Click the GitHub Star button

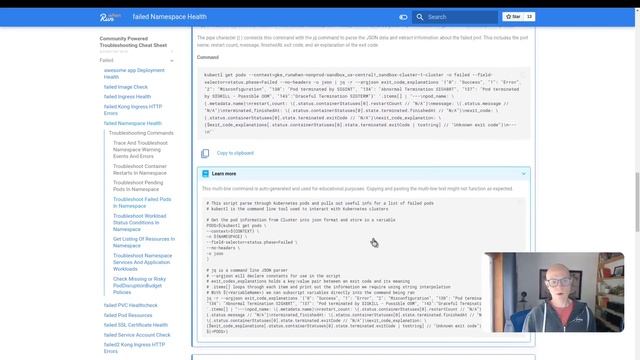513,17
